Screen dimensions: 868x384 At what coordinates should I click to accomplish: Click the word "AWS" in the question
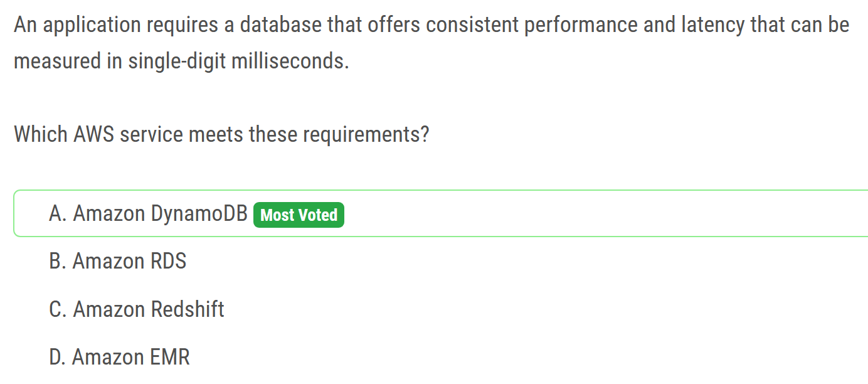point(93,134)
